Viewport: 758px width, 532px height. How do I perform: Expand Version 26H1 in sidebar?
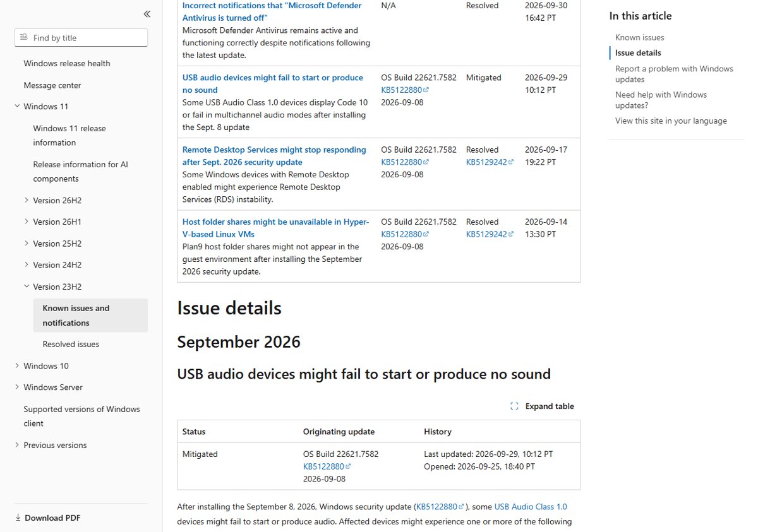click(x=27, y=222)
